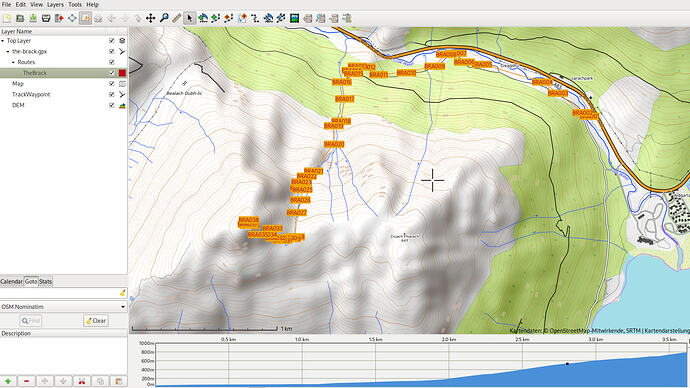Screen dimensions: 690x388
Task: Click the black marker on elevation profile
Action: (567, 364)
